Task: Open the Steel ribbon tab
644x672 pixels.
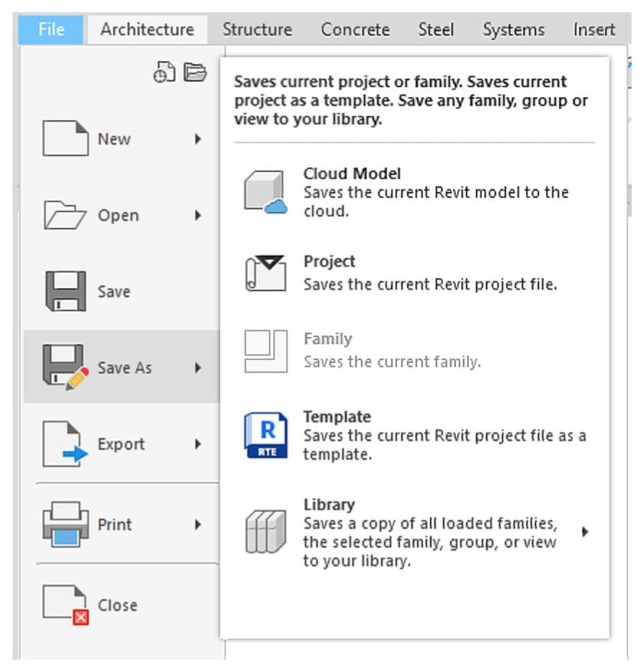Action: pos(436,30)
